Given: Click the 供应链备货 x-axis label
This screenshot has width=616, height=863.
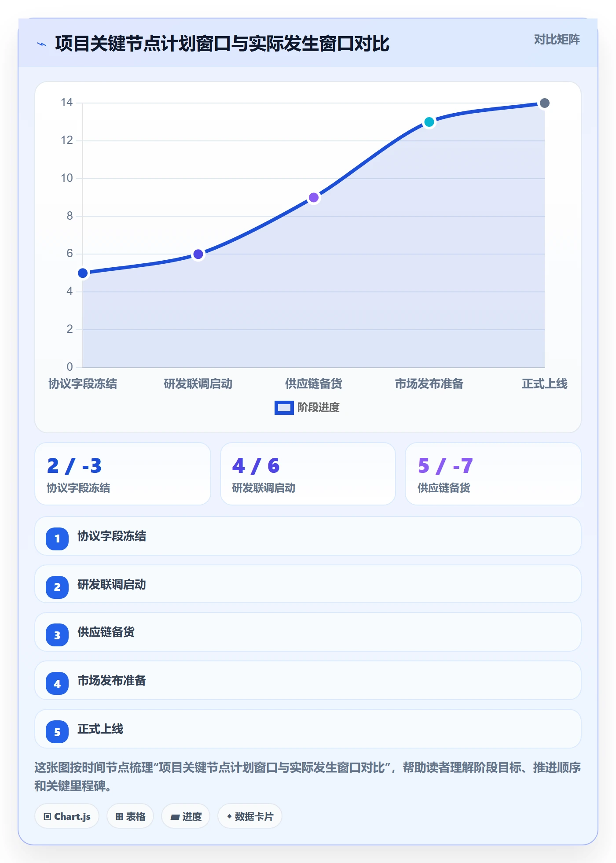Looking at the screenshot, I should click(x=314, y=384).
